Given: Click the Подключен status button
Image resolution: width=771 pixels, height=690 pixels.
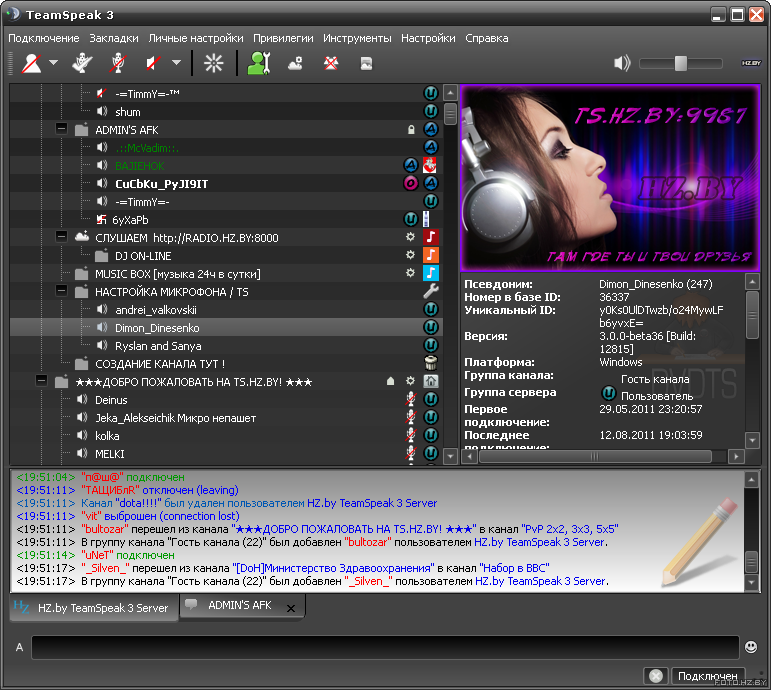Looking at the screenshot, I should tap(708, 676).
